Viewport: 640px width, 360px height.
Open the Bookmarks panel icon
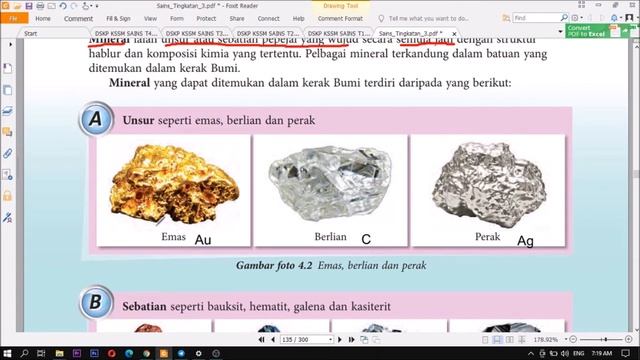[7, 69]
